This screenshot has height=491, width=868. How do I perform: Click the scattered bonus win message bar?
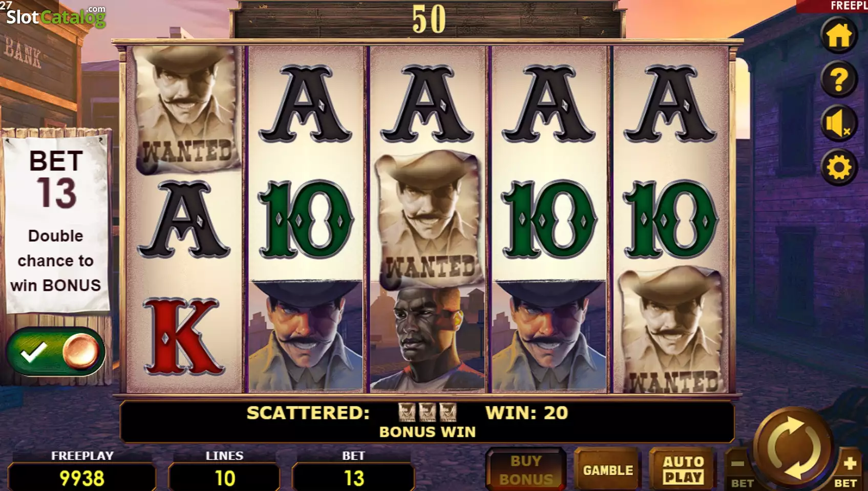pyautogui.click(x=427, y=421)
